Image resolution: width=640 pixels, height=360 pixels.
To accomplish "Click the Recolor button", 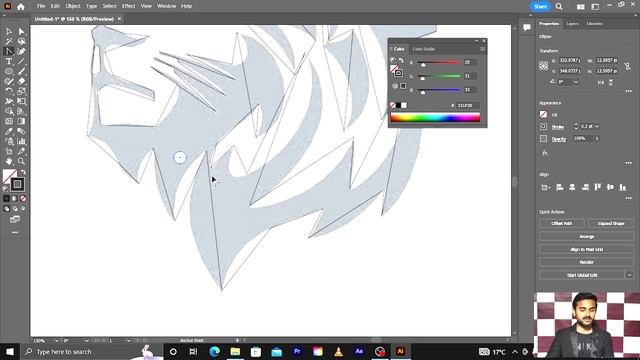I will click(586, 262).
